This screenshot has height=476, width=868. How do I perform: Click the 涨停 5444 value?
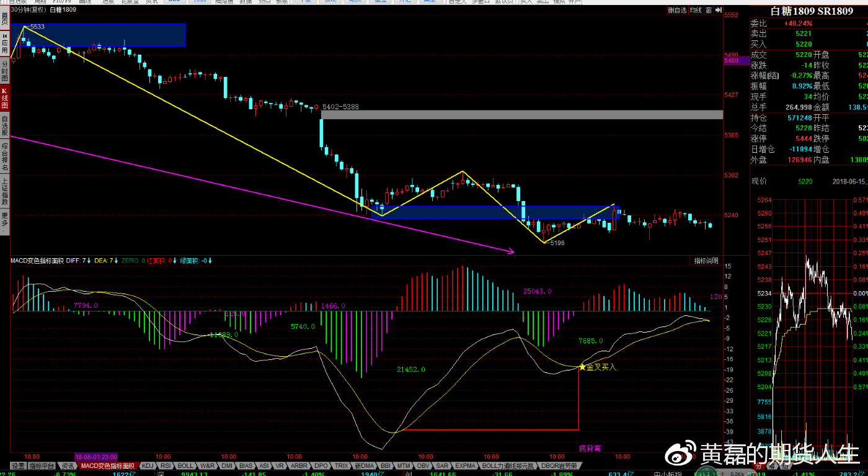point(804,139)
